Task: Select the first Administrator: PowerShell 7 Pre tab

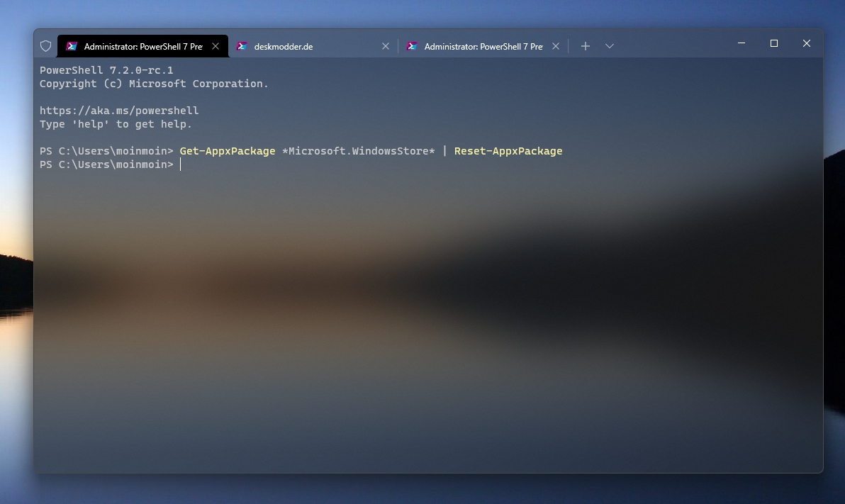Action: (x=142, y=46)
